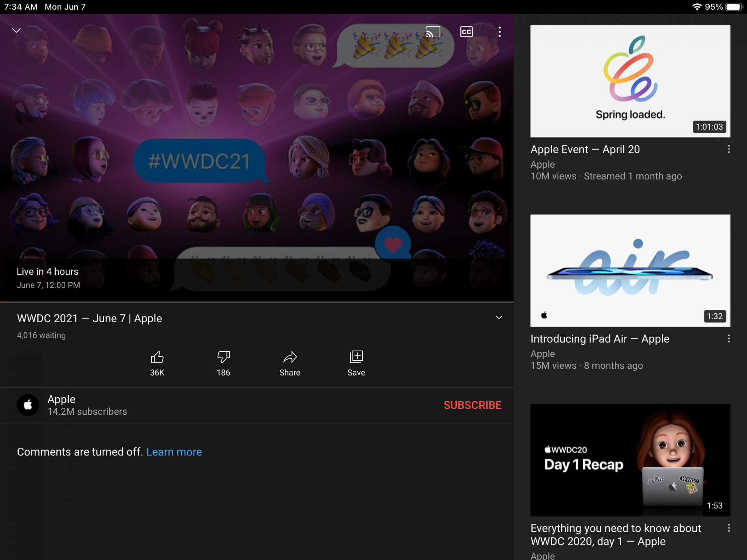
Task: Tap the Cast to device icon
Action: coord(433,32)
